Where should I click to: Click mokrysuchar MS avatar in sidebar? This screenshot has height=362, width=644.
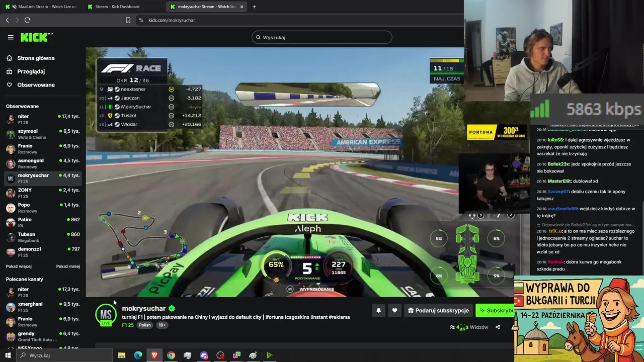coord(11,178)
